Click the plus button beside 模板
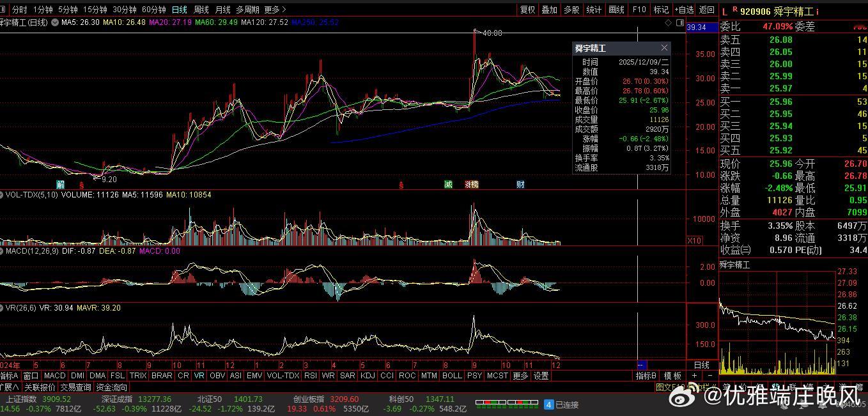Screen dimensions: 868x416 695,376
